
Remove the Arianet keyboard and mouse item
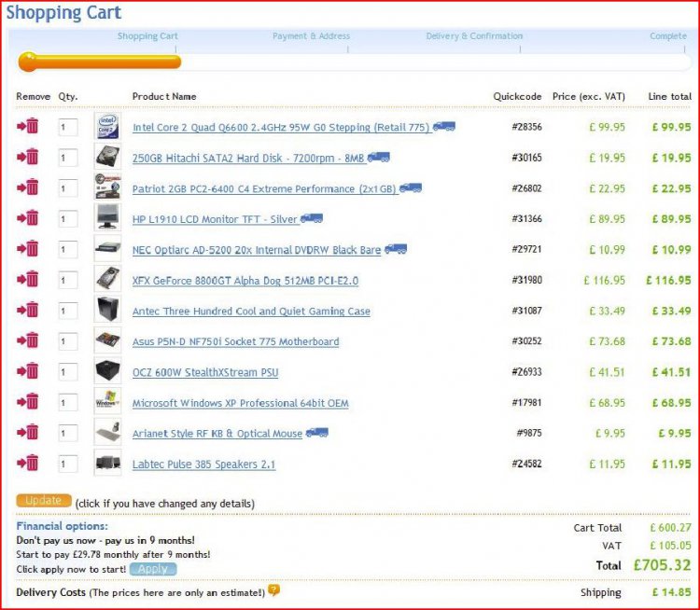pyautogui.click(x=28, y=433)
